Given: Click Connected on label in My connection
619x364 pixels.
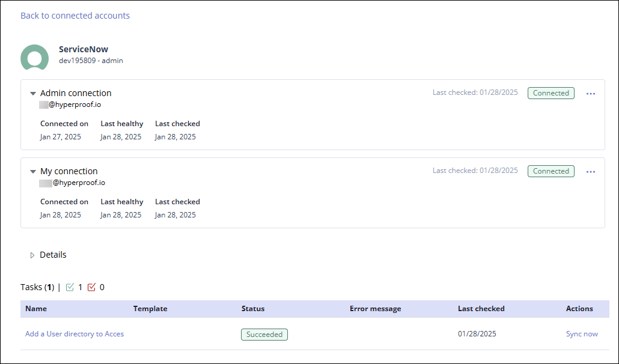Looking at the screenshot, I should click(x=64, y=201).
